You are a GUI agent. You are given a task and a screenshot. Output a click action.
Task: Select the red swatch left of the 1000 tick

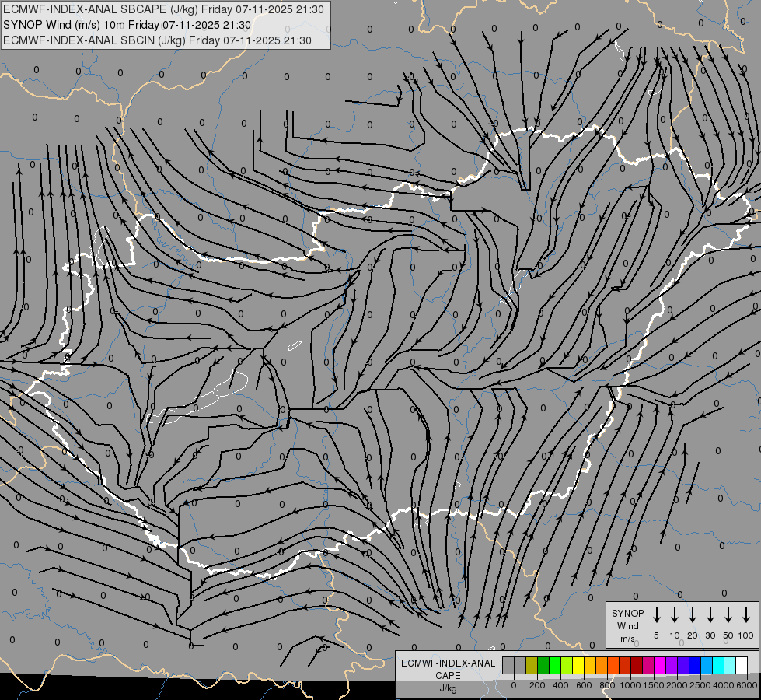pos(625,665)
